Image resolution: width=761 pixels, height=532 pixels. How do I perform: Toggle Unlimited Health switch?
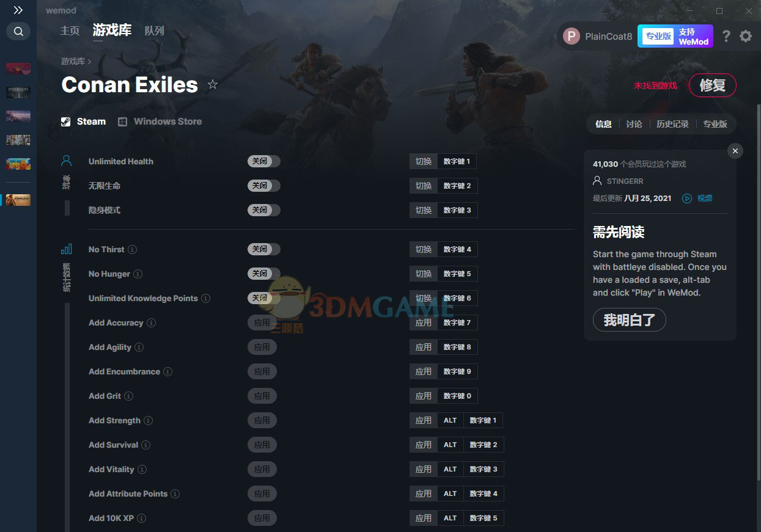[264, 161]
